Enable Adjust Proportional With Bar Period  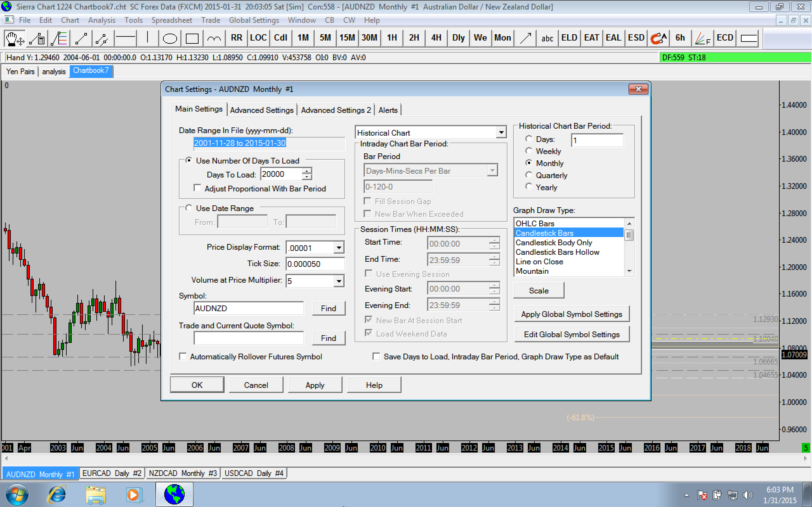[x=198, y=188]
